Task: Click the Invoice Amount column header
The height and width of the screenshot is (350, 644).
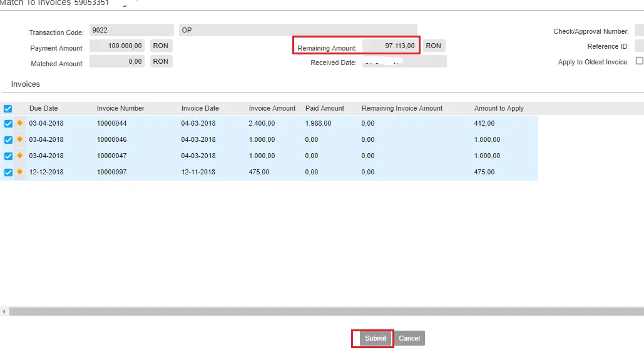Action: (x=272, y=108)
